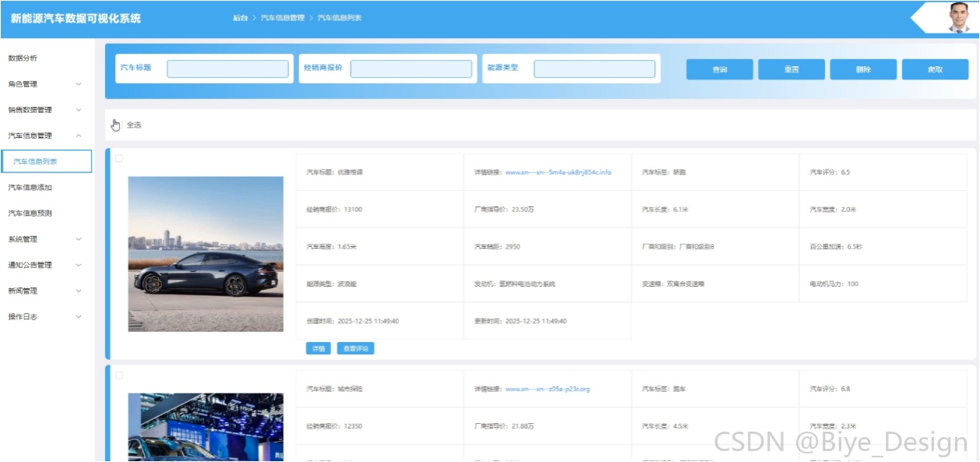Click the system title 新能源汽车数据可视化系统
Screen dimensions: 980x462
(x=76, y=18)
